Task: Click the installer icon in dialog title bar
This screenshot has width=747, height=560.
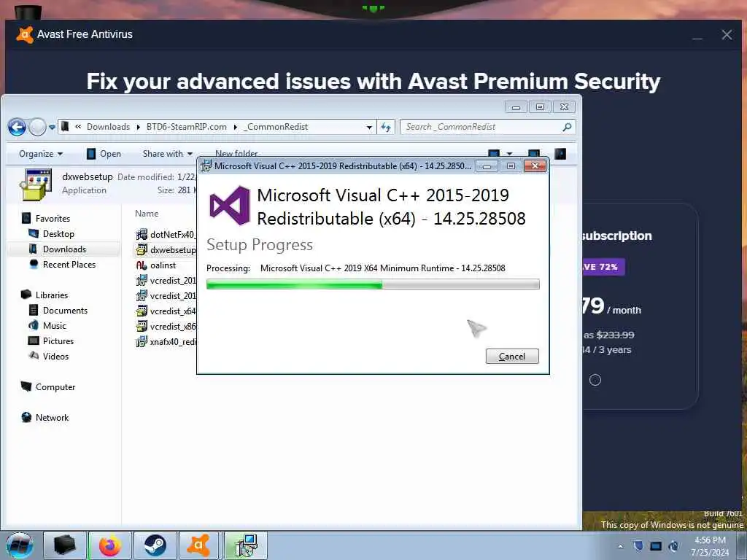Action: 206,166
